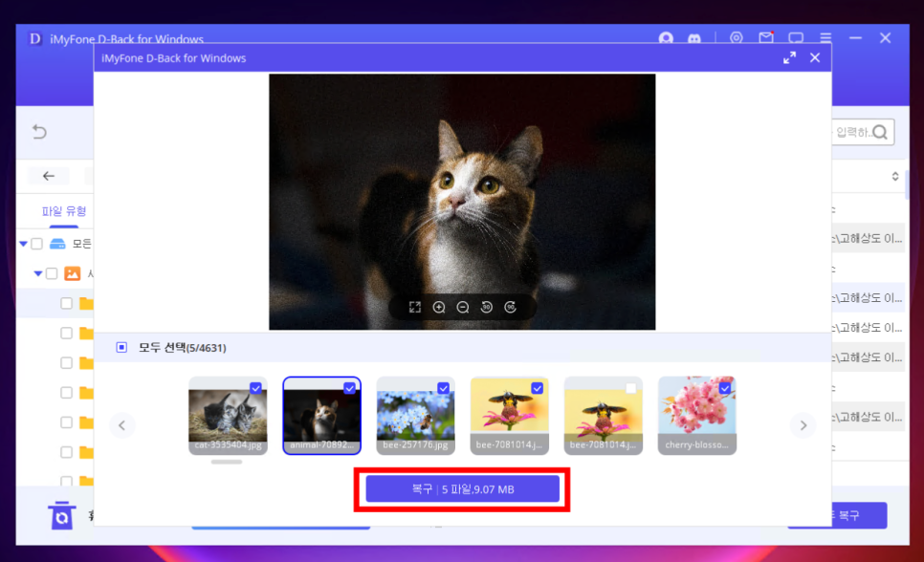Click the large cat preview image
The width and height of the screenshot is (924, 562).
(x=462, y=202)
